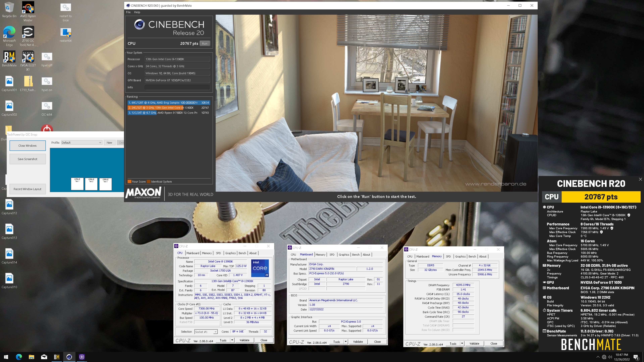644x362 pixels.
Task: Select the Ryzen 9 7900X ranking row
Action: point(169,113)
